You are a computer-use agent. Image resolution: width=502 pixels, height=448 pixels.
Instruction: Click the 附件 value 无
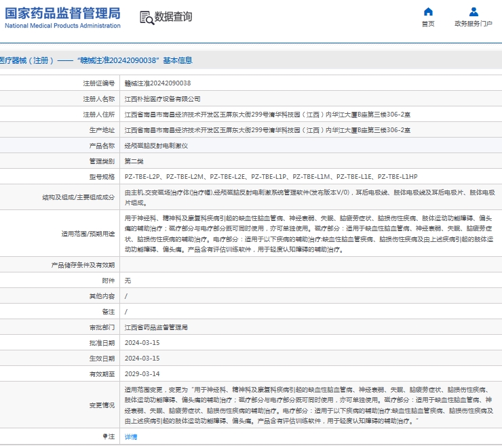click(128, 281)
